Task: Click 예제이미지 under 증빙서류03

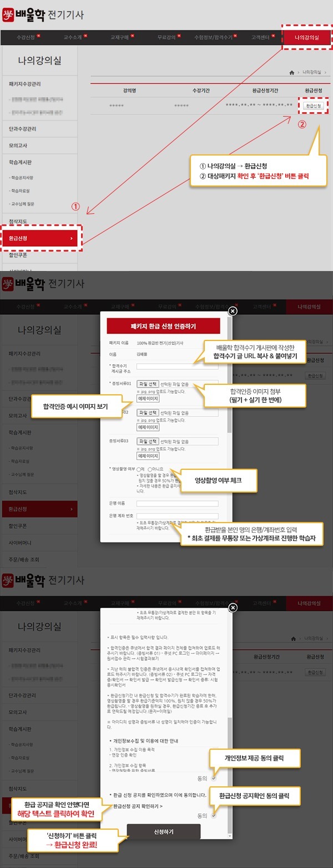Action: tap(148, 456)
